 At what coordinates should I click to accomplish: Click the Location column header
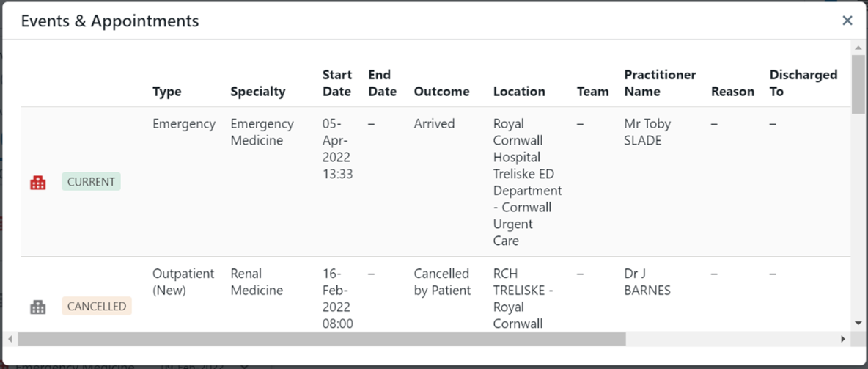(x=519, y=92)
